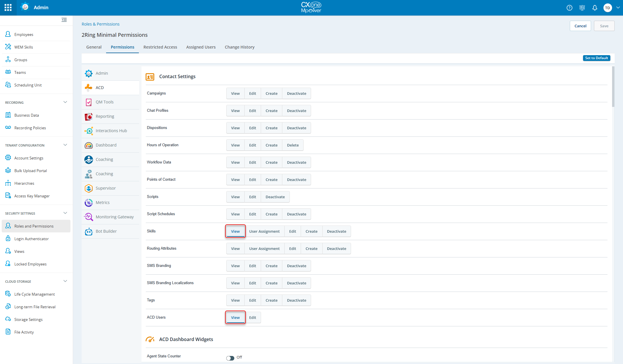Collapse the left sidebar menu icon
Viewport: 623px width, 364px height.
(x=64, y=20)
